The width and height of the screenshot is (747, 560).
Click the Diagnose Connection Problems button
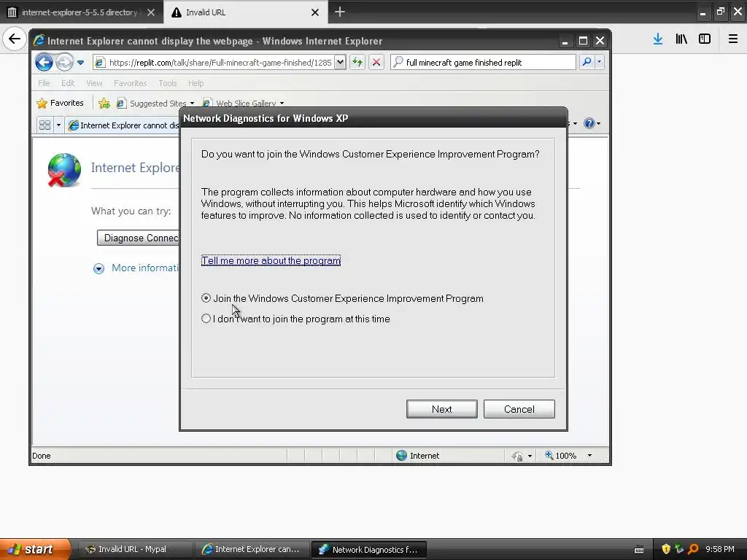pyautogui.click(x=138, y=238)
